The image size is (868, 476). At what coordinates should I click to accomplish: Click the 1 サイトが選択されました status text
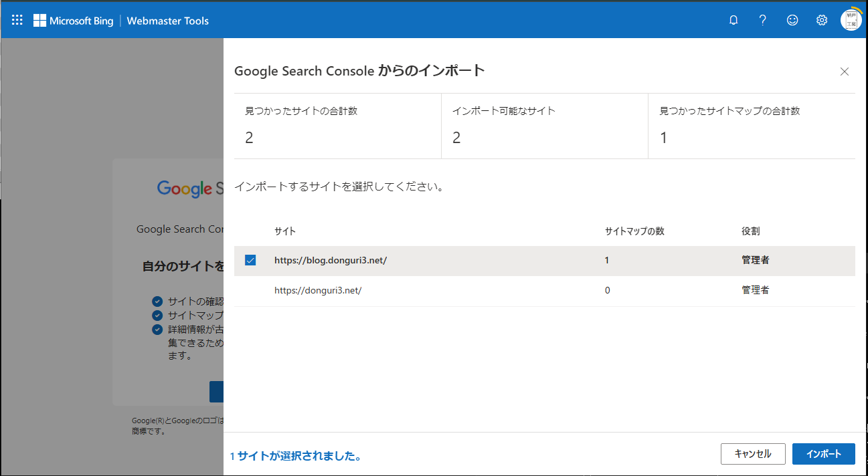[x=296, y=456]
